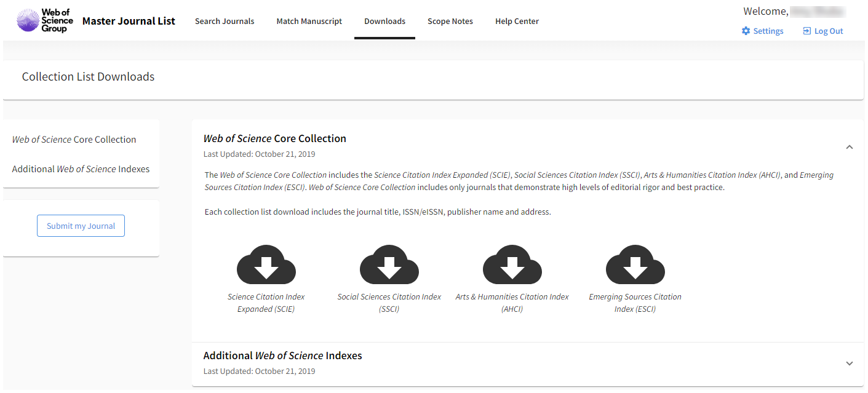Click the Settings gear icon
The image size is (868, 393).
pyautogui.click(x=746, y=31)
